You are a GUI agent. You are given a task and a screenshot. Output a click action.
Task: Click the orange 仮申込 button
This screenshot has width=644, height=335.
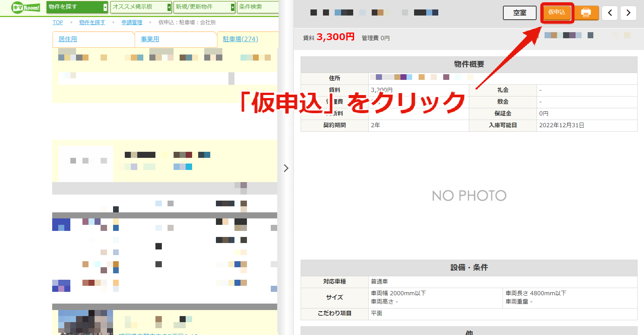(557, 12)
